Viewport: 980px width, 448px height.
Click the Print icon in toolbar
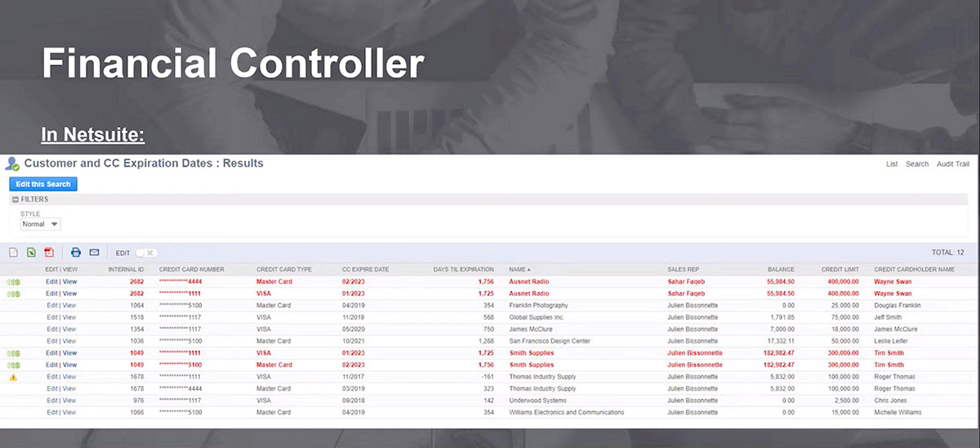pyautogui.click(x=76, y=253)
